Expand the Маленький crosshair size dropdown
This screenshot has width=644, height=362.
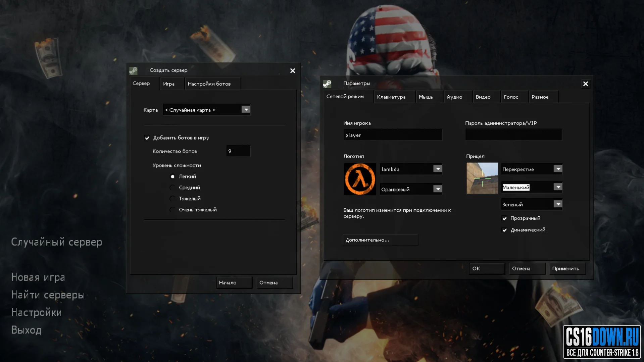558,187
